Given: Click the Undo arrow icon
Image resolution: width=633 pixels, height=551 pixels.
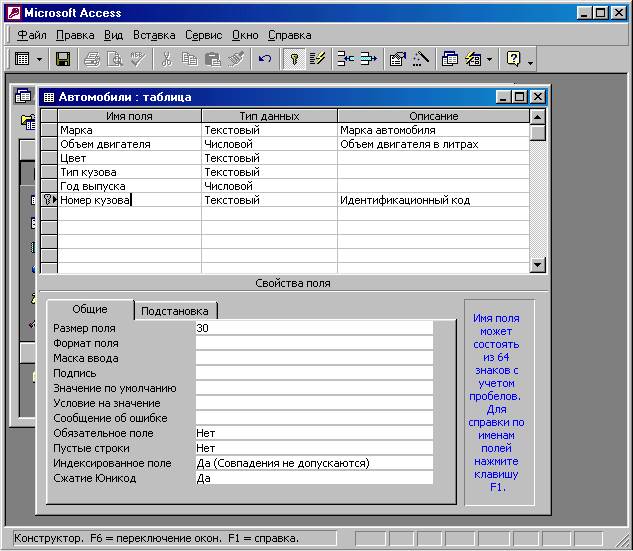Looking at the screenshot, I should 265,59.
